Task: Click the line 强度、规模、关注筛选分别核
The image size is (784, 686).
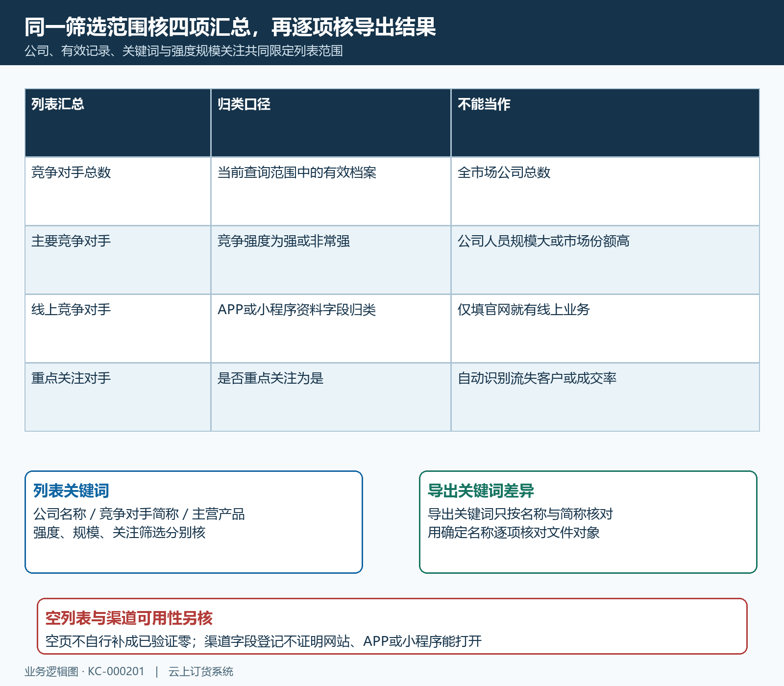Action: click(x=119, y=533)
